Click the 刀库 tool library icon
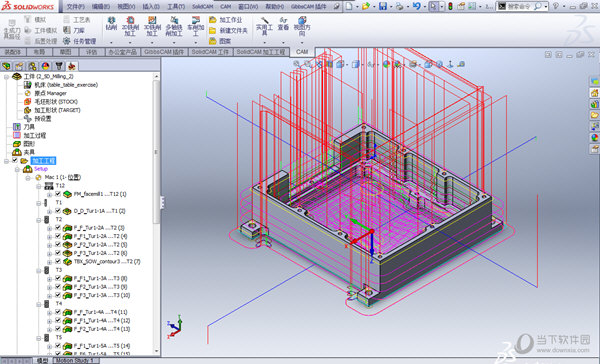The height and width of the screenshot is (364, 600). click(67, 30)
